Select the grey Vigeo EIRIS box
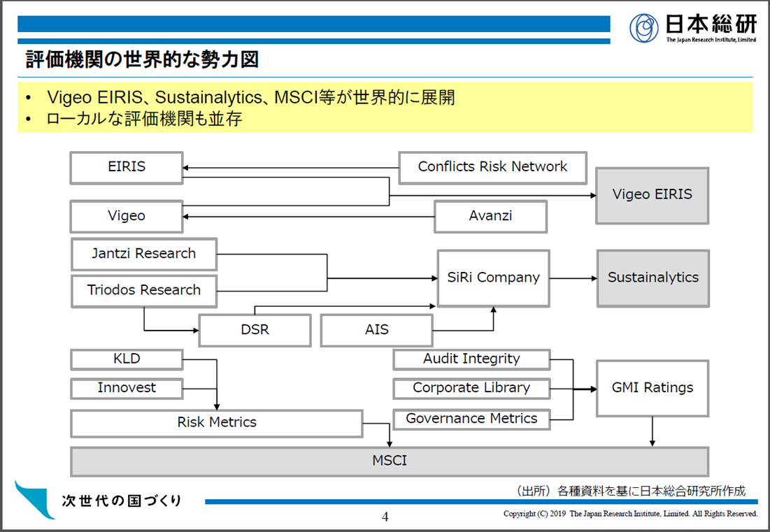 click(652, 195)
